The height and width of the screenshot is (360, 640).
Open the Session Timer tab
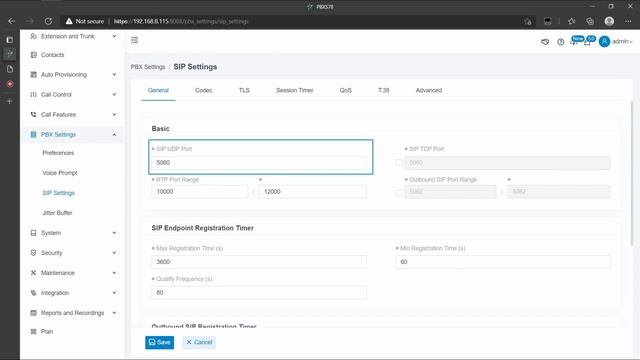click(295, 90)
